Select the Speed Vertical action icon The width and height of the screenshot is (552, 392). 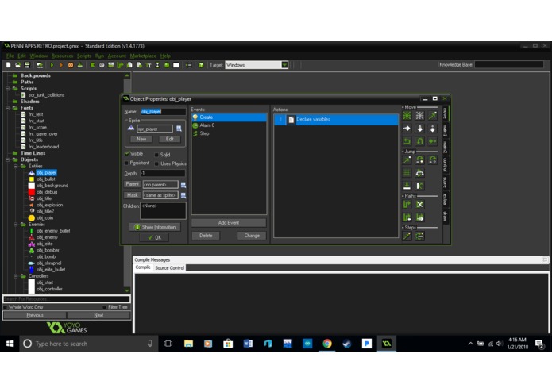[x=419, y=129]
